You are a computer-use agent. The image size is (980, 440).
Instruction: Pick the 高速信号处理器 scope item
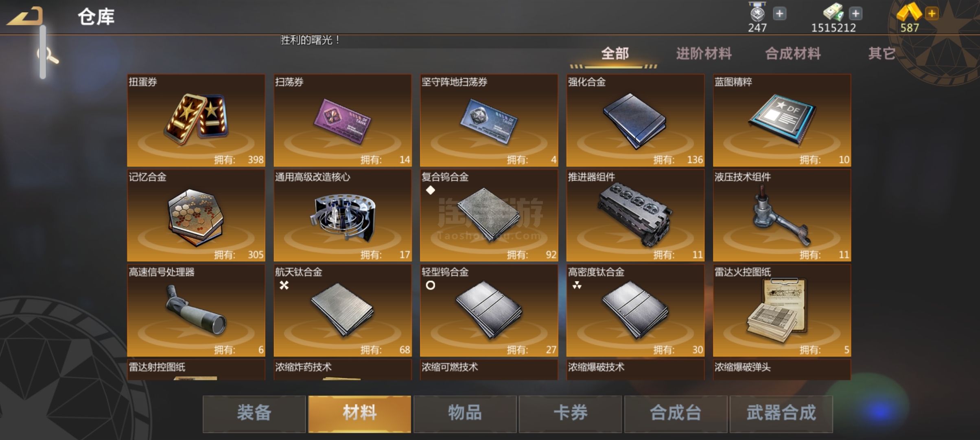(196, 310)
